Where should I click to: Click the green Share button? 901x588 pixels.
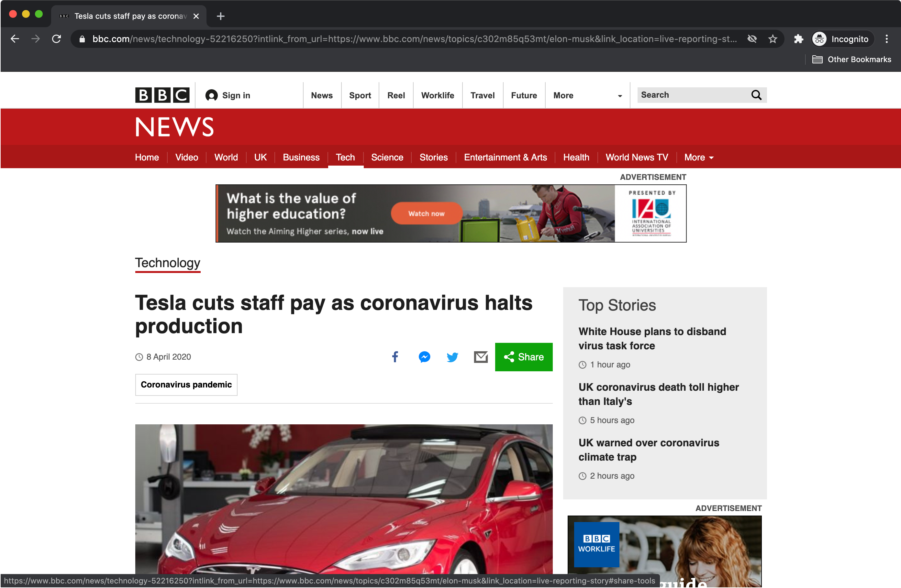pyautogui.click(x=524, y=357)
